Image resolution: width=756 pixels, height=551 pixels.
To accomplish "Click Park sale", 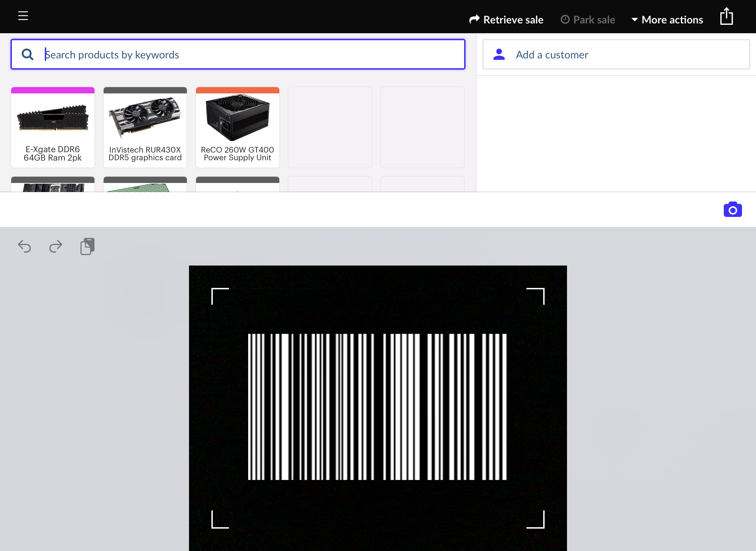I will tap(588, 20).
